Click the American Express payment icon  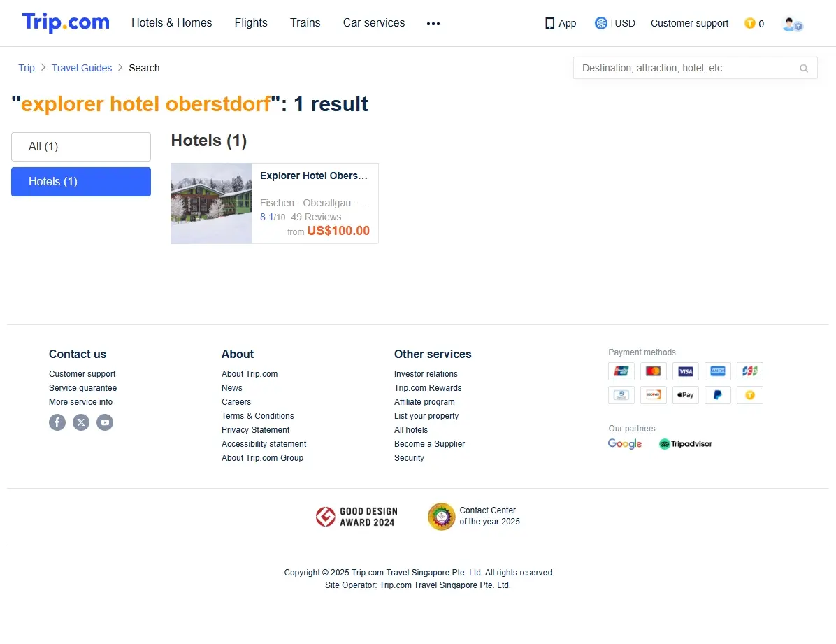[718, 371]
